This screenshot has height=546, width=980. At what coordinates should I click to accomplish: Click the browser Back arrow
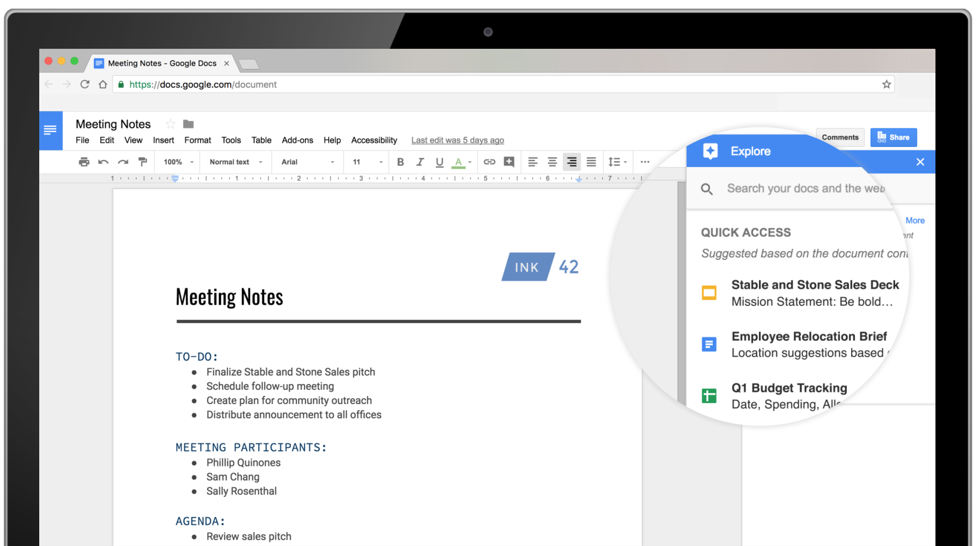(x=49, y=84)
